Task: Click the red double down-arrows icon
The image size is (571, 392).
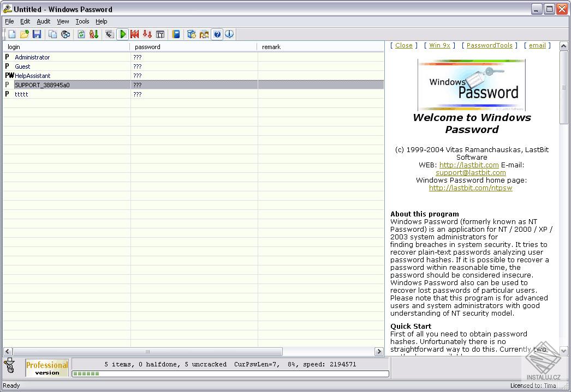Action: click(147, 34)
